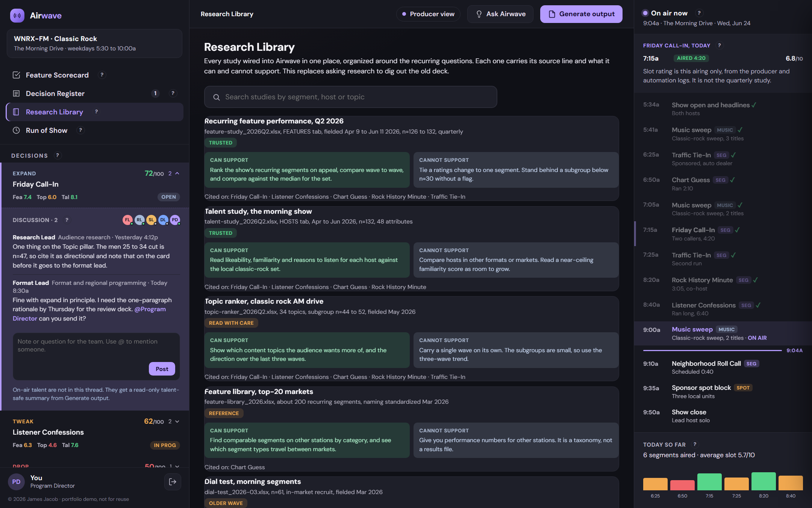Click help icon beside Friday Call-In, Today
The height and width of the screenshot is (508, 812).
coord(719,46)
